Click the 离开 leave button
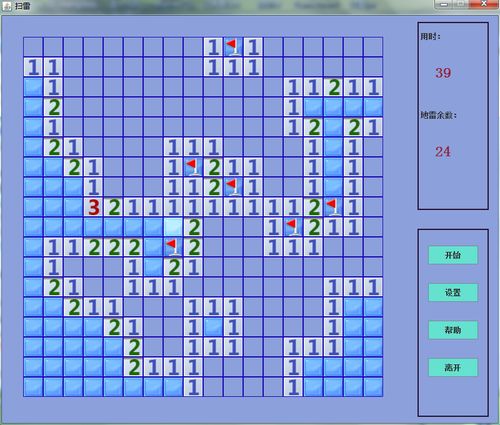The height and width of the screenshot is (425, 500). [453, 367]
